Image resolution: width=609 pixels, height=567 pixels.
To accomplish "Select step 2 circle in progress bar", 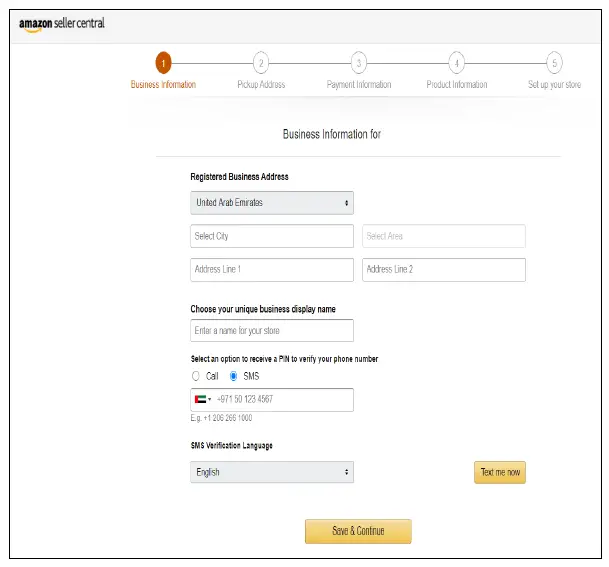I will pos(261,63).
